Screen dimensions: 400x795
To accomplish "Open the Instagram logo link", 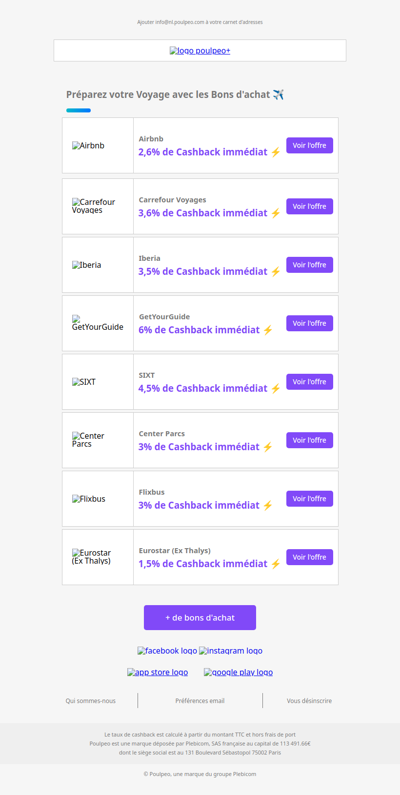I will coord(231,651).
